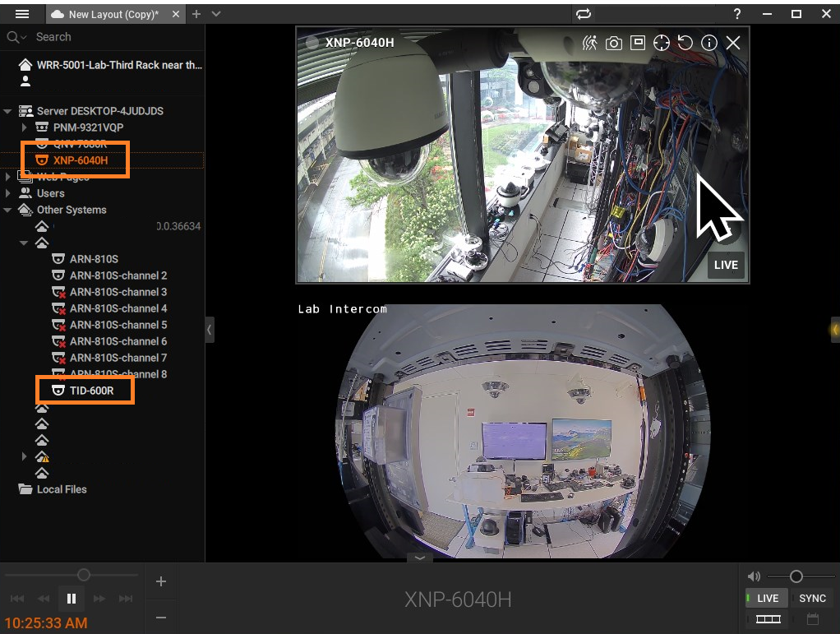This screenshot has height=634, width=840.
Task: Adjust the playback speed slider
Action: [x=84, y=575]
